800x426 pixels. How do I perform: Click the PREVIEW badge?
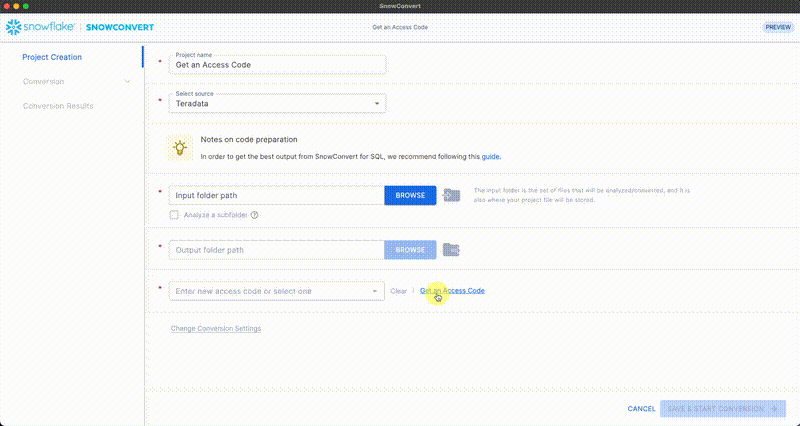click(x=777, y=27)
